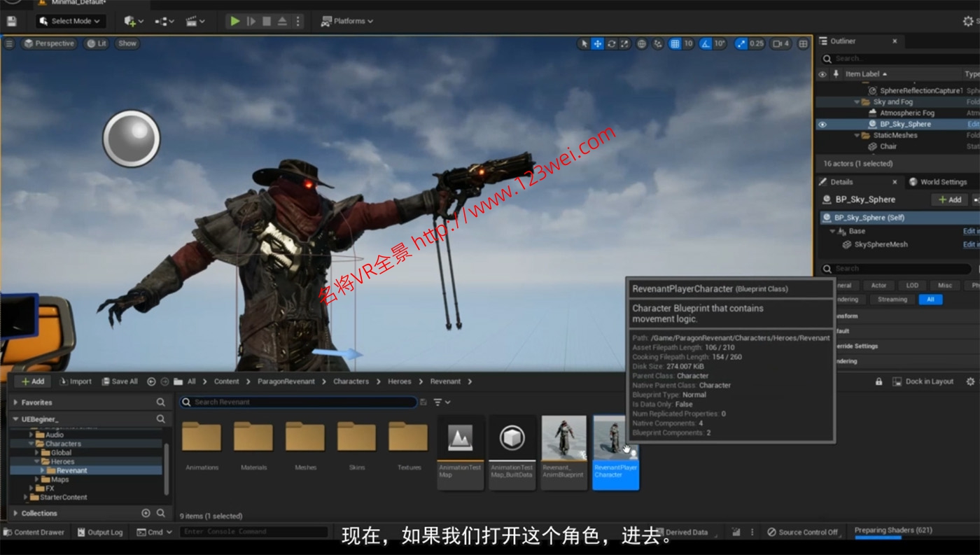This screenshot has height=555, width=980.
Task: Collapse the Sky and Fog folder in Outliner
Action: click(857, 101)
